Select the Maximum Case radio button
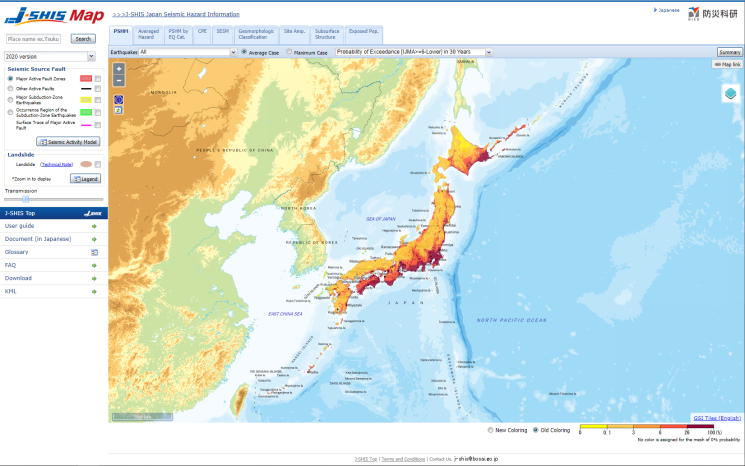The height and width of the screenshot is (466, 745). click(x=290, y=52)
